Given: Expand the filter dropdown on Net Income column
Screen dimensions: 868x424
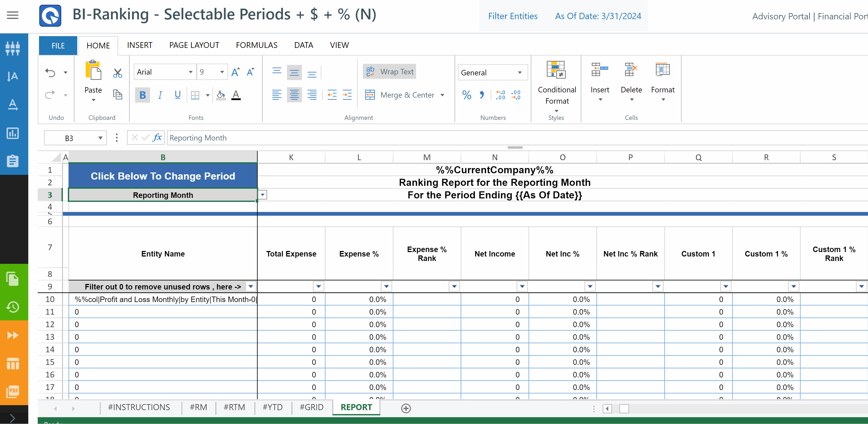Looking at the screenshot, I should click(522, 287).
